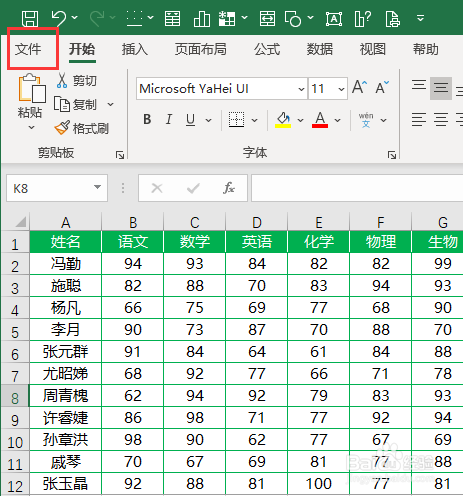Click the form icon in quick access toolbar

click(172, 18)
